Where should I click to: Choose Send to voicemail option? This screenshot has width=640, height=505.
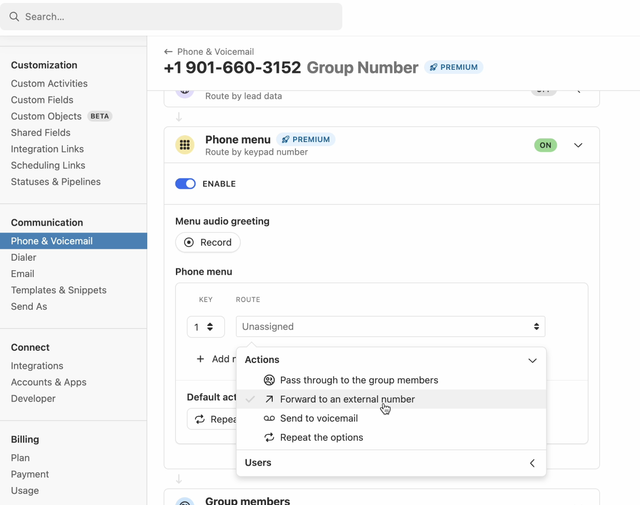(391, 418)
